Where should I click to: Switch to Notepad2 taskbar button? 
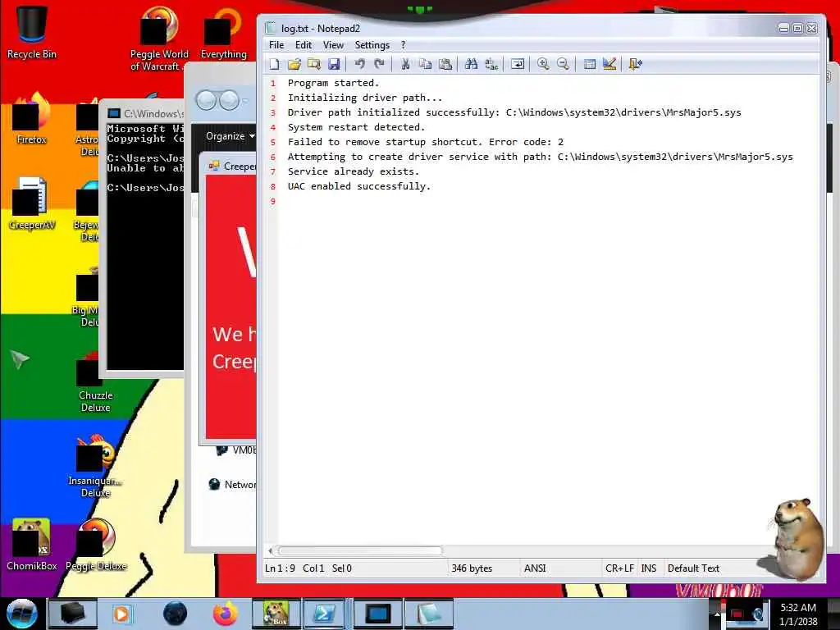[x=428, y=614]
